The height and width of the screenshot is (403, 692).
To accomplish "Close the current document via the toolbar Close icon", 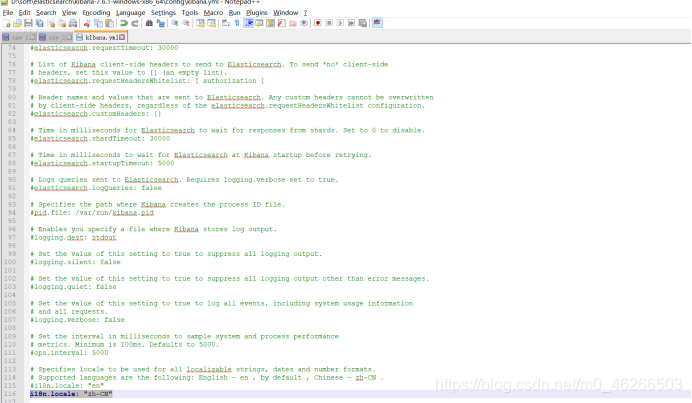I will (51, 23).
